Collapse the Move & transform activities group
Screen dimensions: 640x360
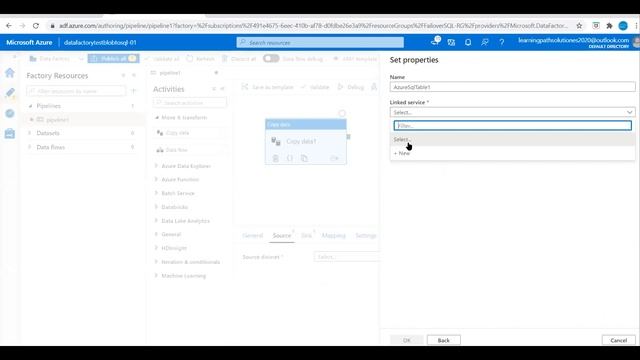(157, 118)
